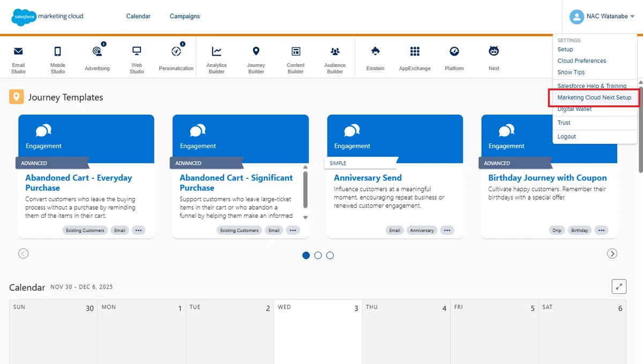Image resolution: width=643 pixels, height=364 pixels.
Task: Show more tags on Abandoned Cart Significant
Action: (293, 230)
